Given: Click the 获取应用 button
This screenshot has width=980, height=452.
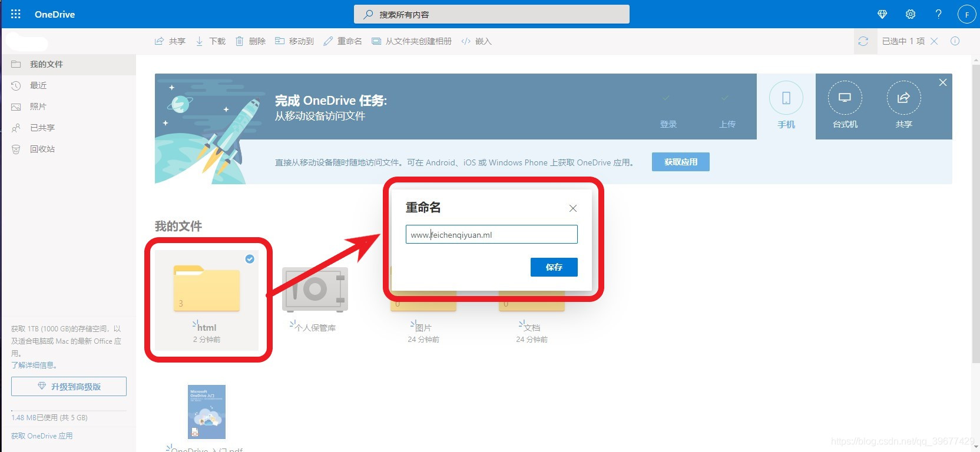Looking at the screenshot, I should [x=681, y=162].
